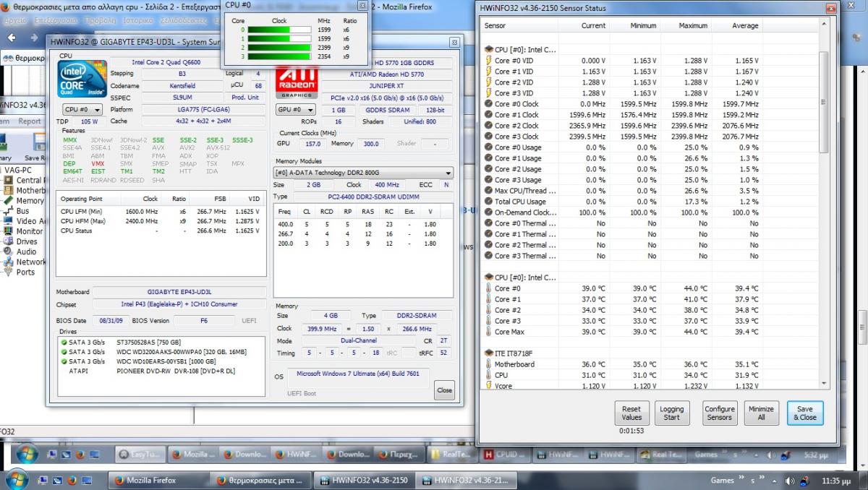Viewport: 868px width, 490px height.
Task: Close the System Summary with Close button
Action: click(444, 390)
